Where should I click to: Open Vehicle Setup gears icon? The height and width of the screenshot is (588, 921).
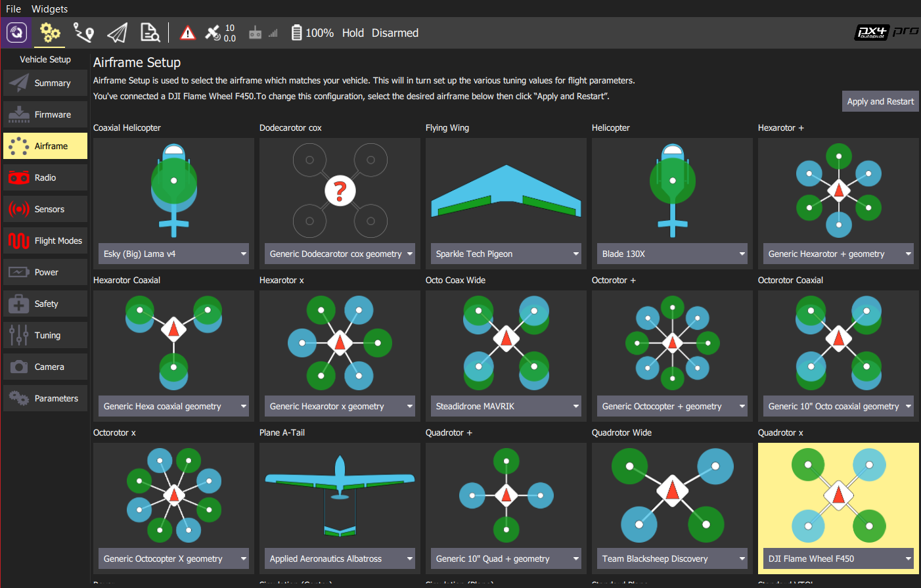coord(50,33)
